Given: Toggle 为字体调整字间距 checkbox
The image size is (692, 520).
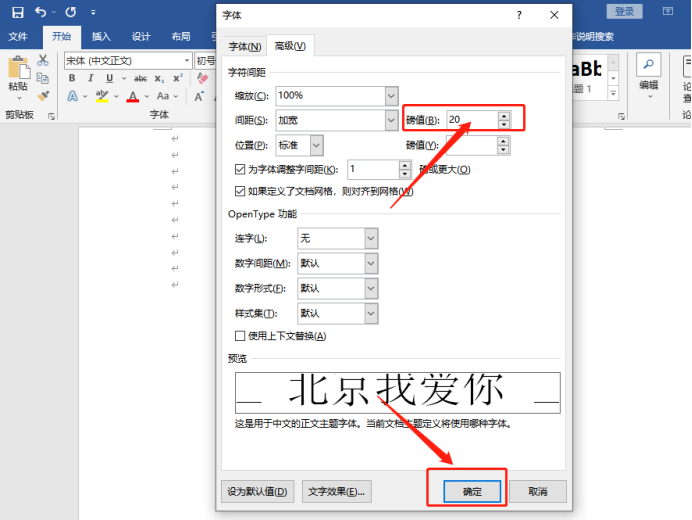Looking at the screenshot, I should [240, 169].
